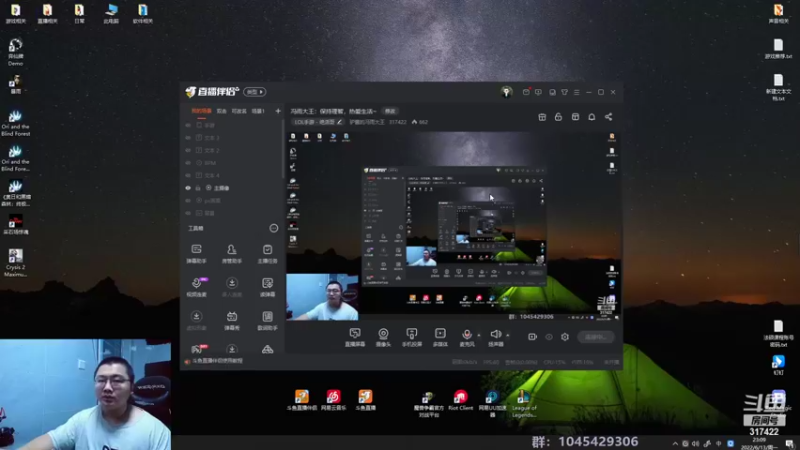Open the system tray volume icon
Viewport: 800px width, 450px height.
[695, 444]
